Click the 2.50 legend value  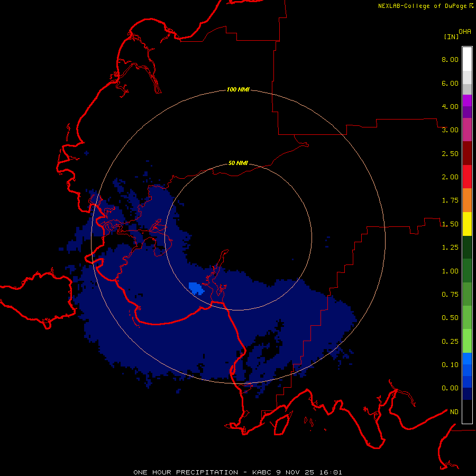pos(450,153)
